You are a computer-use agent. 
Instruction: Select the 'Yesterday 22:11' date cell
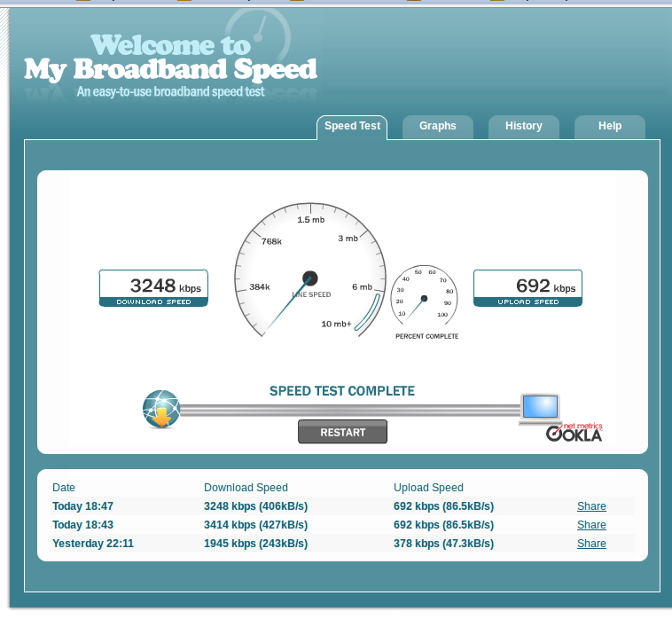93,543
